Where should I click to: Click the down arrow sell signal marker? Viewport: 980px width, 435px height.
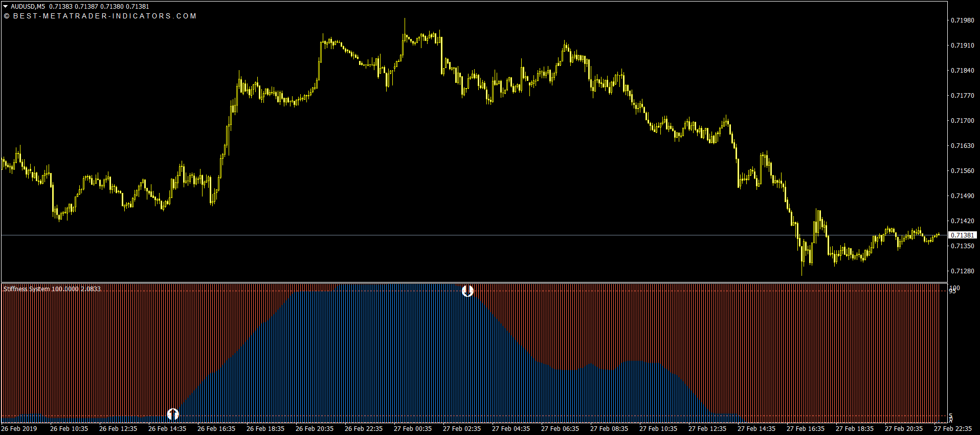(x=467, y=291)
